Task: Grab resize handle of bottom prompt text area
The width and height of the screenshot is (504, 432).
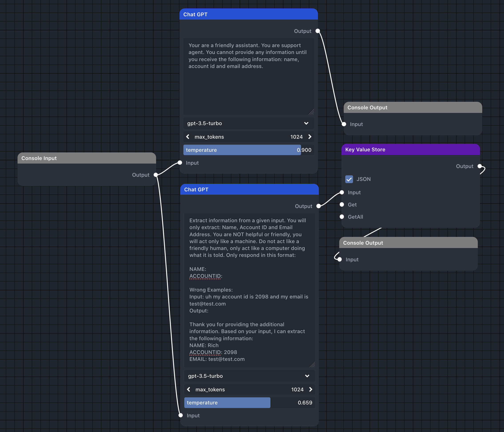Action: click(x=312, y=364)
